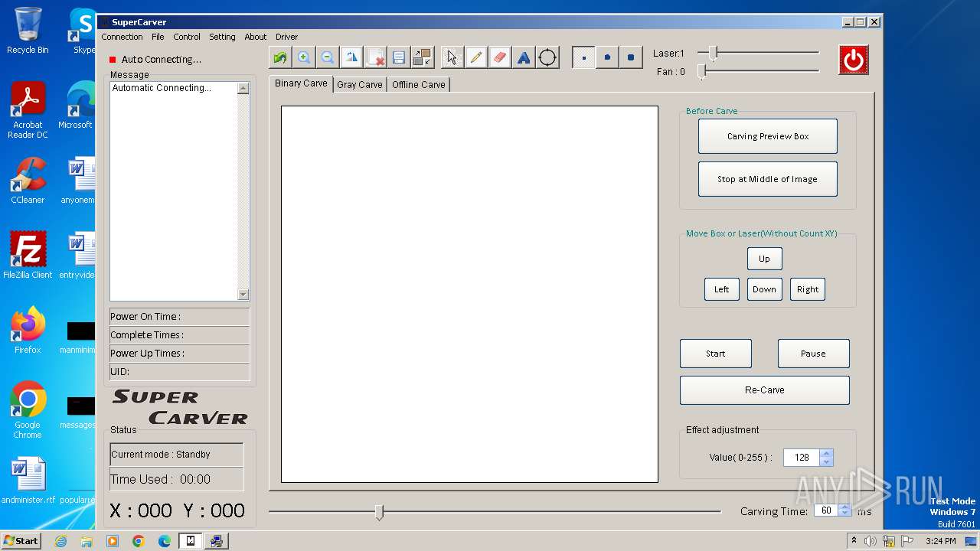Open the About menu
Image resolution: width=980 pixels, height=551 pixels.
pyautogui.click(x=256, y=37)
